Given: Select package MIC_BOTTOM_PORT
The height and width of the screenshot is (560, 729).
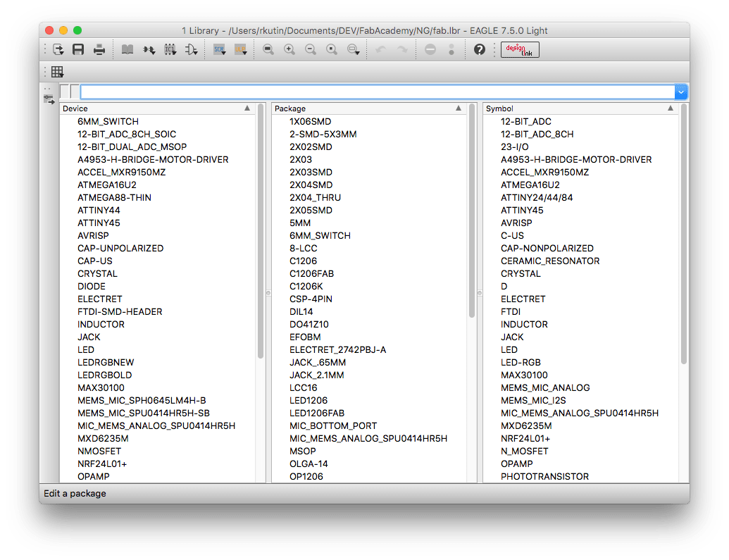Looking at the screenshot, I should [333, 425].
